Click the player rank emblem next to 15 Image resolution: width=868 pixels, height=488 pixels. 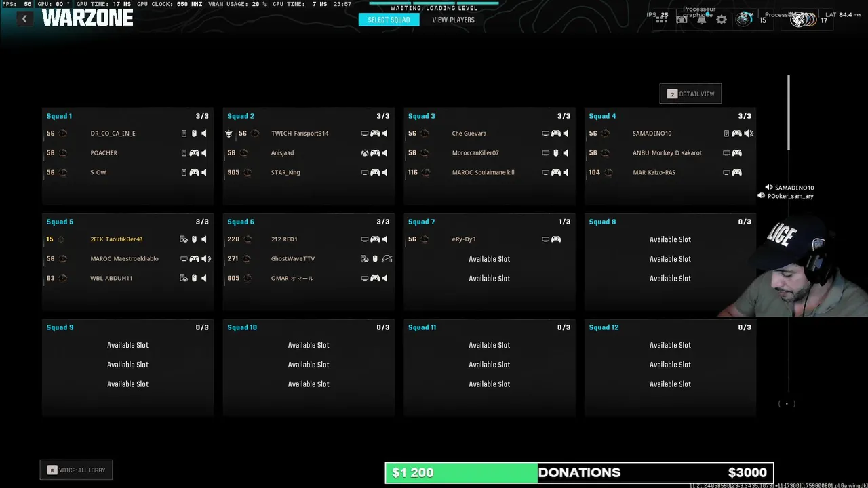coord(744,19)
